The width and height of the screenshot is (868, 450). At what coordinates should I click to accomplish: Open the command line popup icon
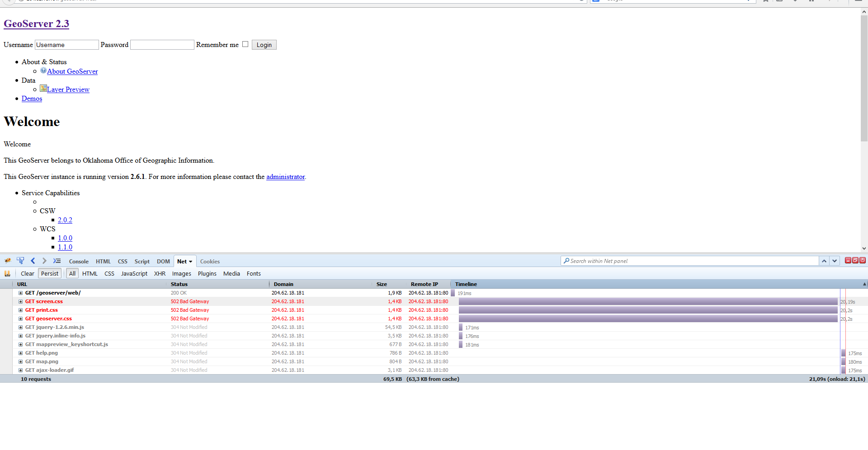click(57, 261)
